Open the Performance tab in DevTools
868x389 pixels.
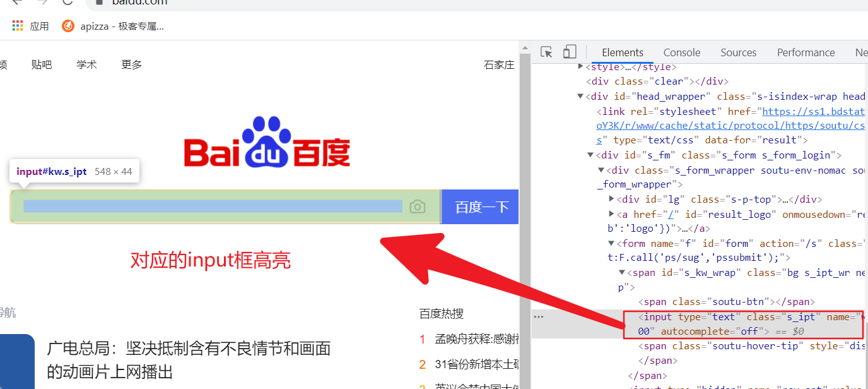pyautogui.click(x=806, y=52)
